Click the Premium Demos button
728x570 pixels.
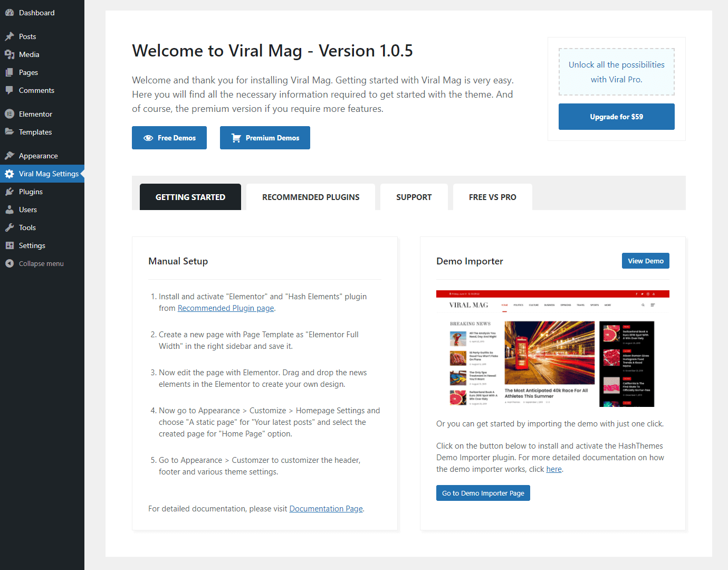coord(265,138)
